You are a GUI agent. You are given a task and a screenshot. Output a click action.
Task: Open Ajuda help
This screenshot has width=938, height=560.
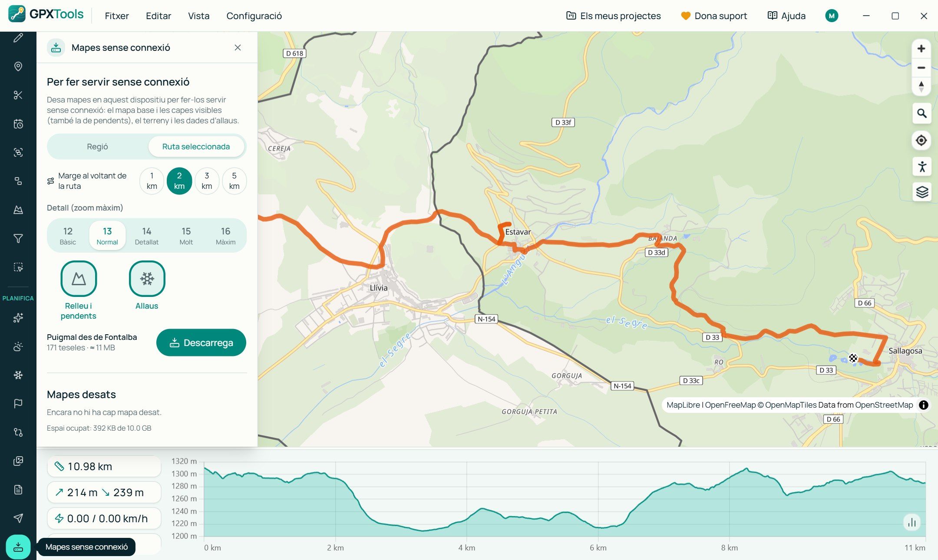pos(786,16)
